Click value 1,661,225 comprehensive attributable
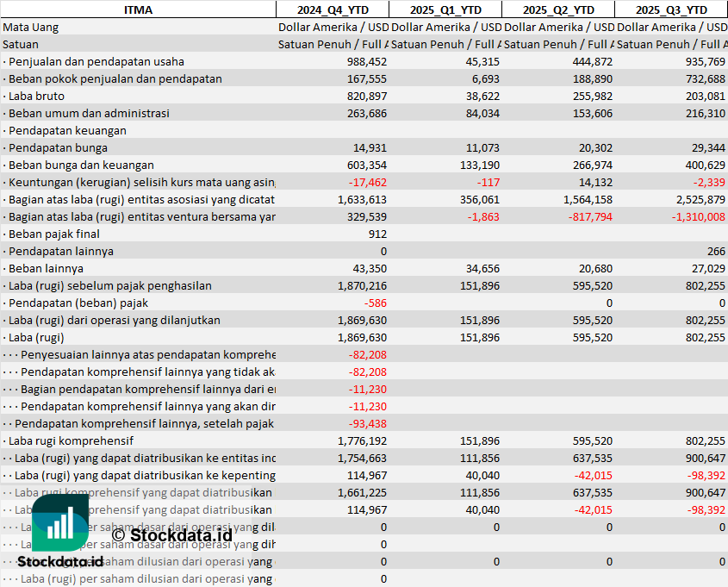 pyautogui.click(x=362, y=492)
